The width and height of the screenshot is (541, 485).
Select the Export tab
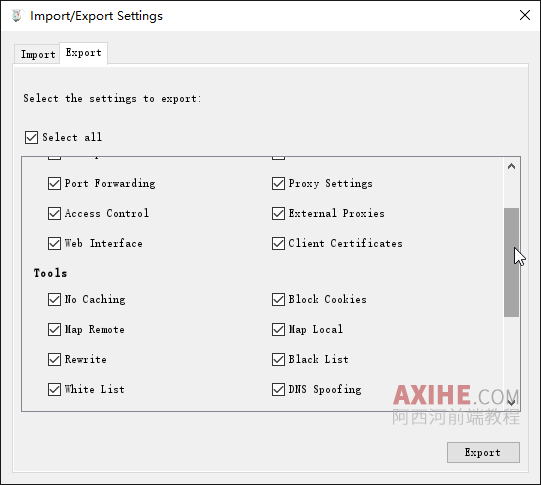click(83, 53)
